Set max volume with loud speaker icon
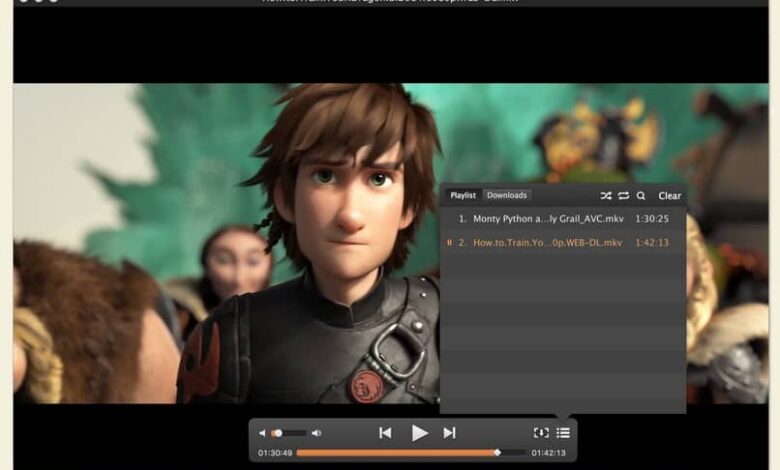 316,434
